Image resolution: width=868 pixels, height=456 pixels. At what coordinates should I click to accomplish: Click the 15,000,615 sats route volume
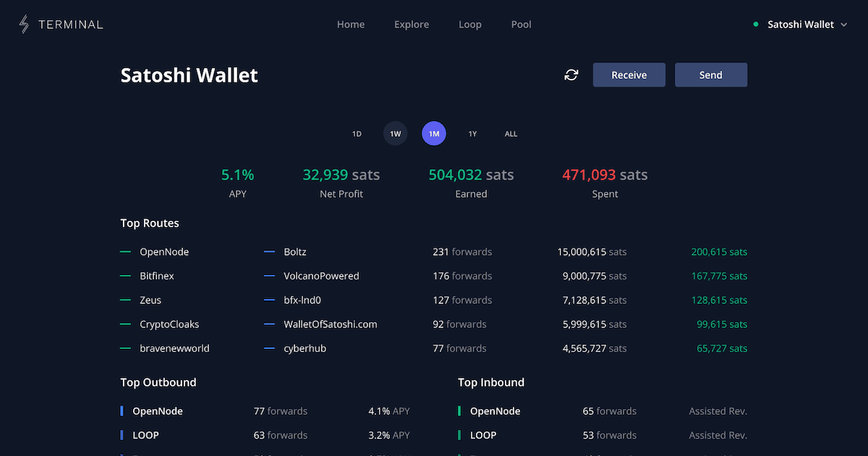click(592, 252)
